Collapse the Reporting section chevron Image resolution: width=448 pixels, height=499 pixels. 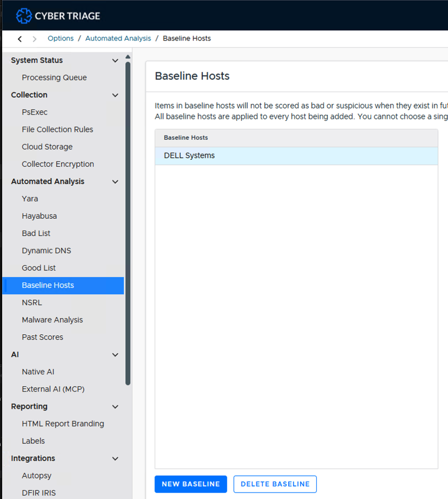click(115, 407)
